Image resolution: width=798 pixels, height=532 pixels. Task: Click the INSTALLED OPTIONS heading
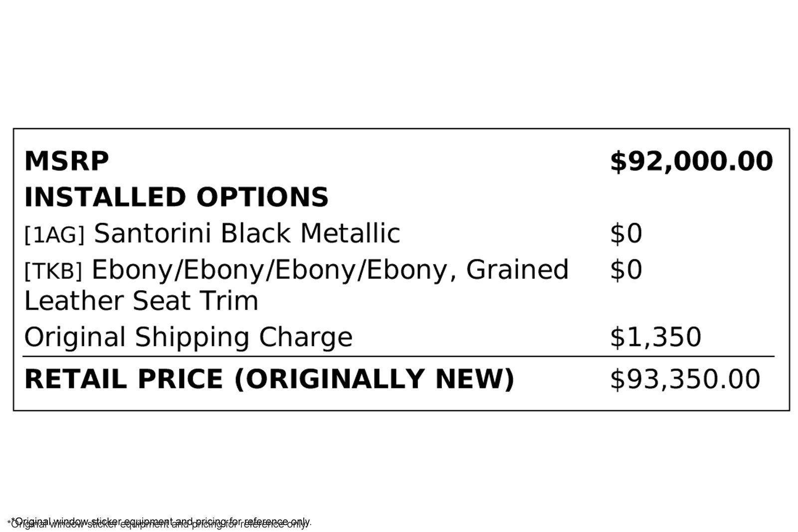tap(176, 197)
